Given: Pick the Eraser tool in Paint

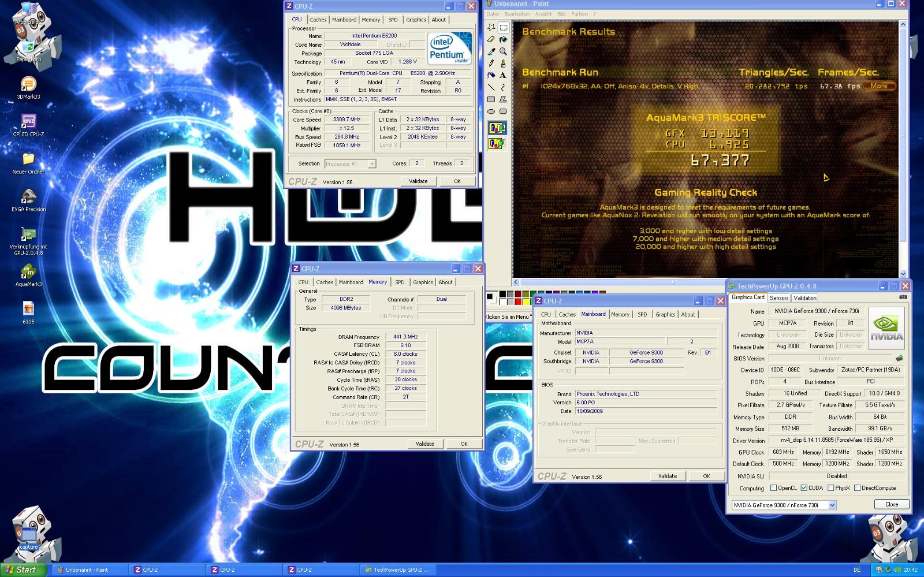Looking at the screenshot, I should click(x=491, y=39).
